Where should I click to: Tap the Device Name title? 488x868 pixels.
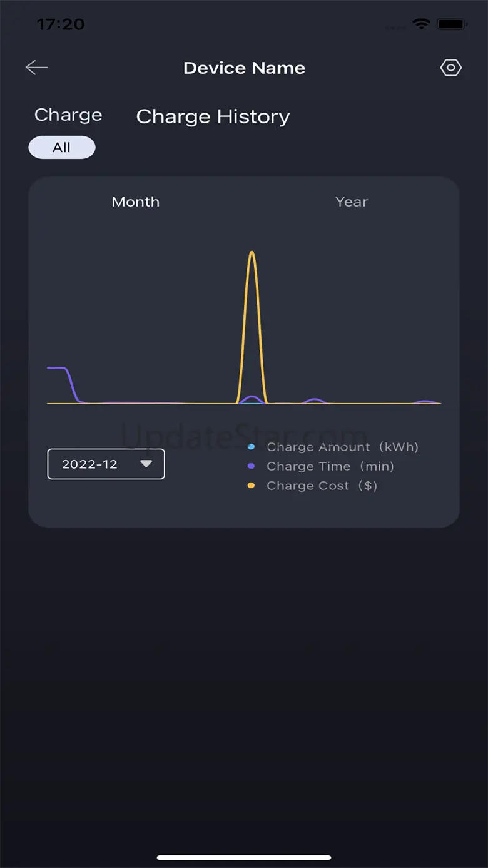point(244,68)
